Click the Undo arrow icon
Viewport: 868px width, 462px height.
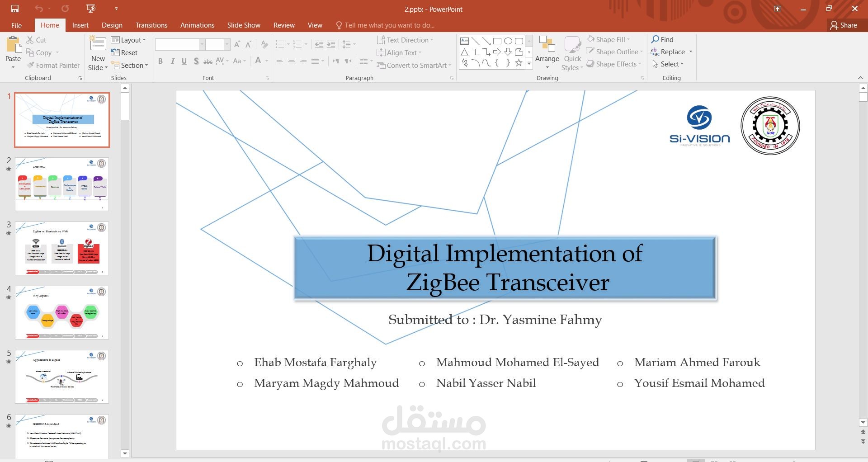(38, 9)
